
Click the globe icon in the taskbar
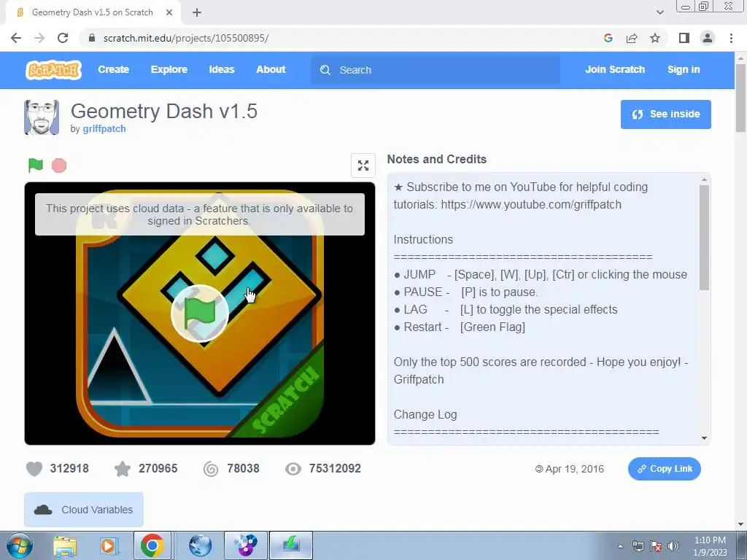200,545
